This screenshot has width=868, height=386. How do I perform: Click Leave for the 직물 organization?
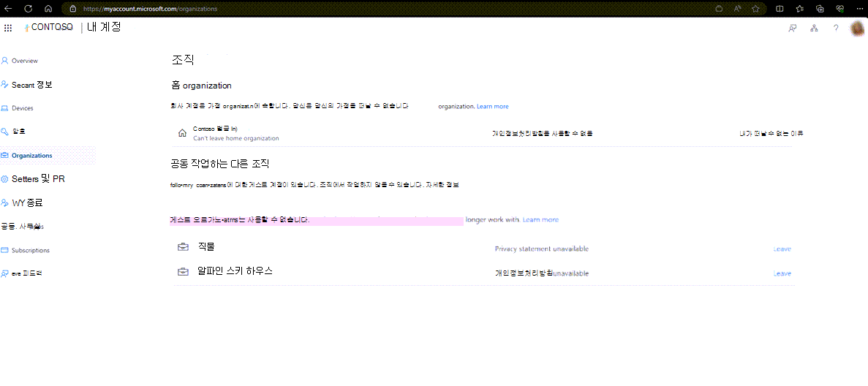(x=782, y=249)
